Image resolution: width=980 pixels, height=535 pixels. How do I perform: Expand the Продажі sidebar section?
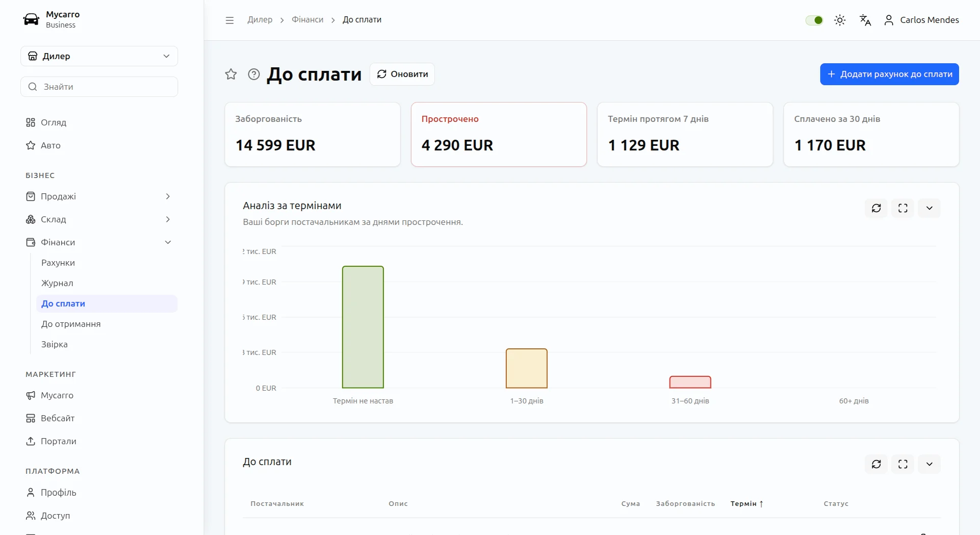click(99, 196)
